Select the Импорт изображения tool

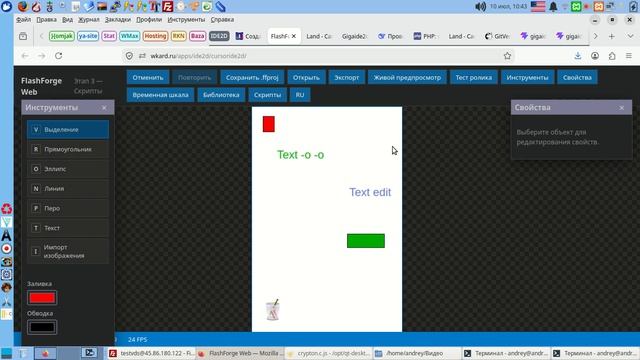tap(68, 251)
